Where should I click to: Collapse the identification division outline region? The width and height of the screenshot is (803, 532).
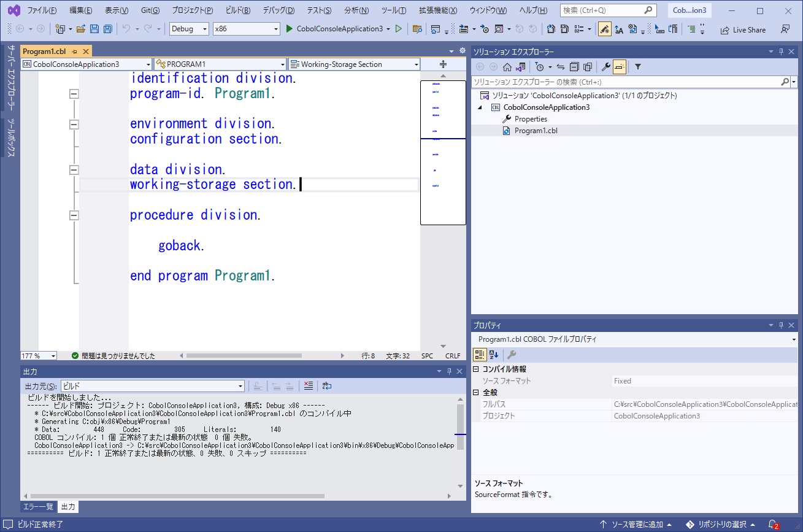[x=74, y=94]
